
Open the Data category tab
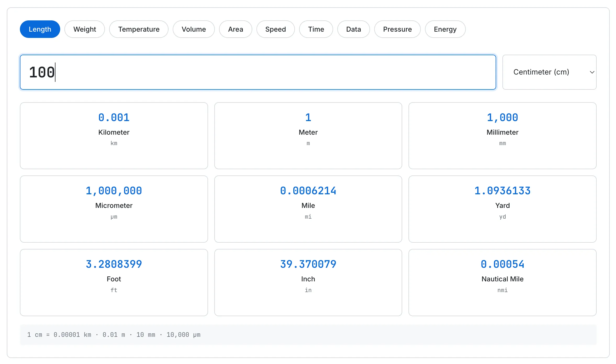point(353,29)
